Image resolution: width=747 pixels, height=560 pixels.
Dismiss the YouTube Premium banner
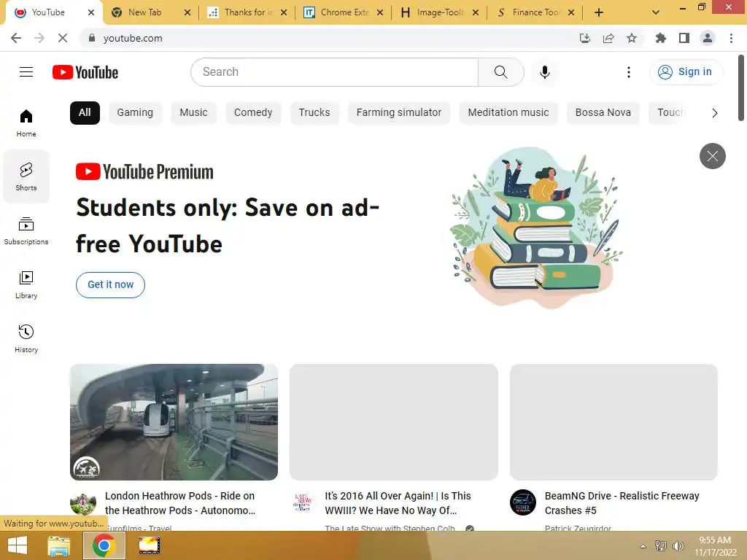point(712,156)
